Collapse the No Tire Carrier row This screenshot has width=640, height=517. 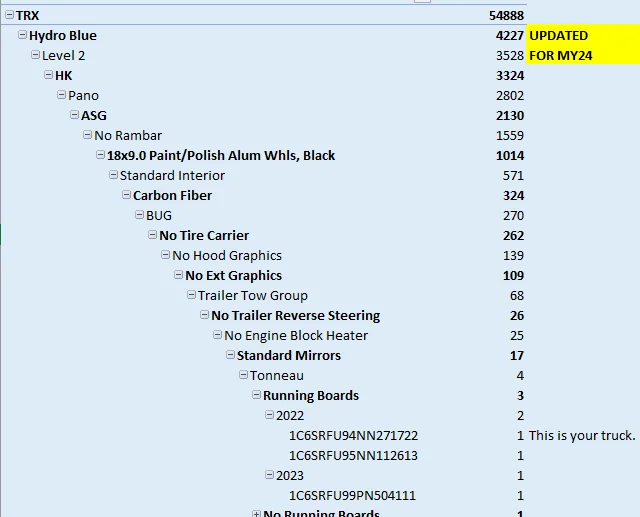(153, 235)
